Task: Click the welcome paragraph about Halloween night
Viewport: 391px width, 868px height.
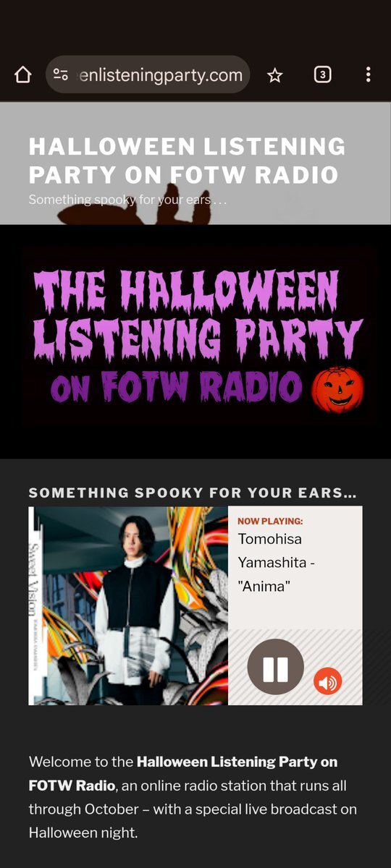Action: pyautogui.click(x=193, y=797)
